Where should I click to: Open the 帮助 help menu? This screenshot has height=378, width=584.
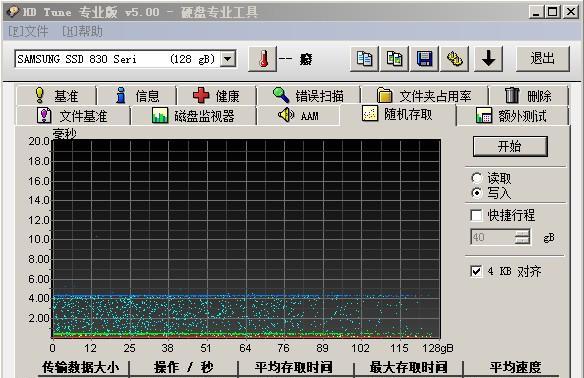click(x=82, y=31)
